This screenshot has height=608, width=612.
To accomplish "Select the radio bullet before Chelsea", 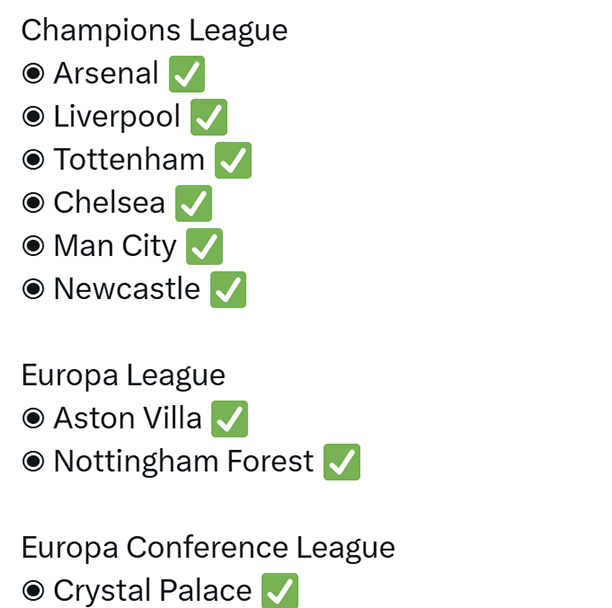I will tap(33, 203).
